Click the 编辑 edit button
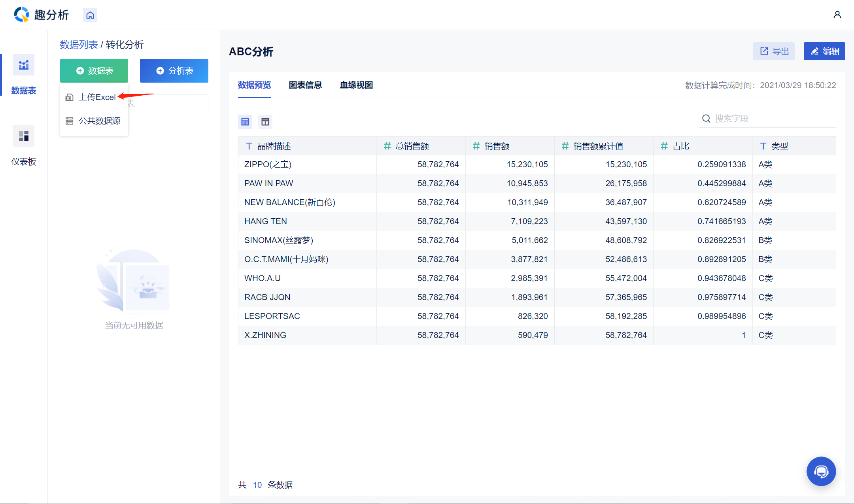Image resolution: width=854 pixels, height=504 pixels. [x=824, y=51]
